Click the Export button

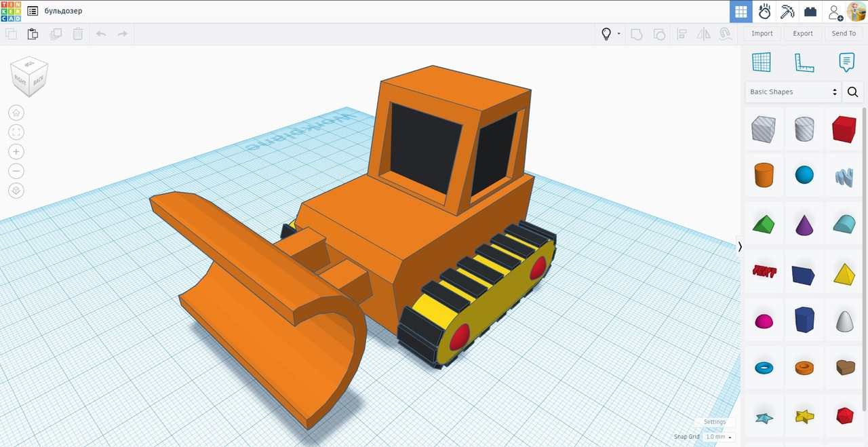[x=803, y=33]
